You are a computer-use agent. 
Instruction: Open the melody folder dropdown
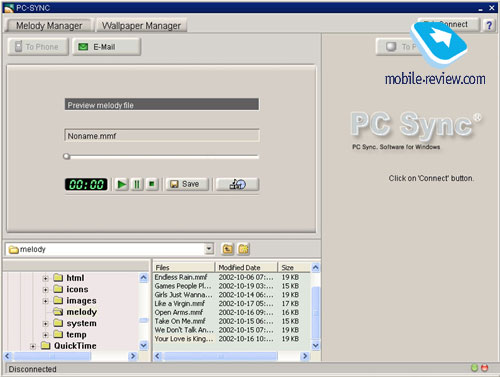click(x=209, y=249)
